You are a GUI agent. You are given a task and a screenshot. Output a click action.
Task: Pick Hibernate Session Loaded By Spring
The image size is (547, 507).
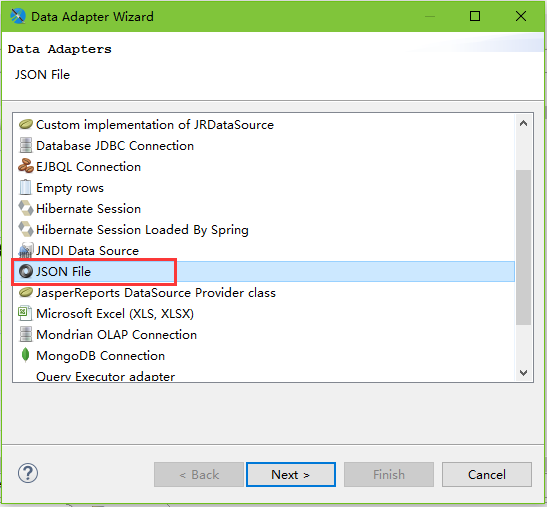point(142,230)
